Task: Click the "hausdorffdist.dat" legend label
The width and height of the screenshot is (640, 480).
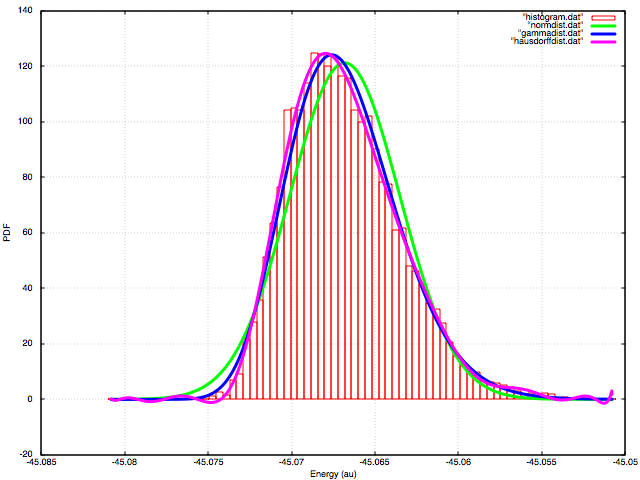Action: (547, 41)
